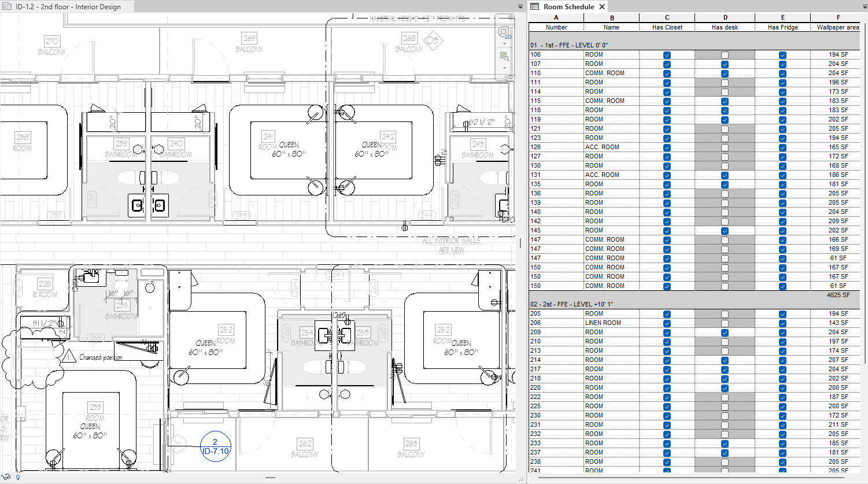Expand the steering wheel options dropdown arrow

point(504,44)
